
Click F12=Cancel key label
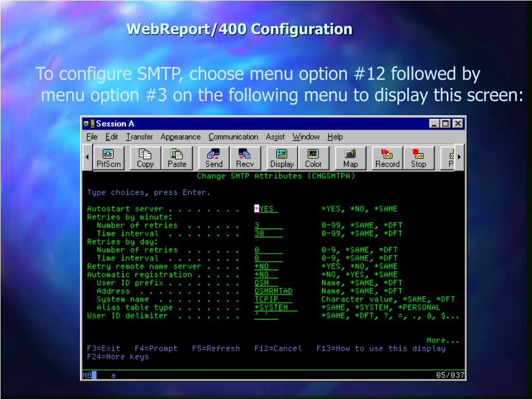[278, 349]
